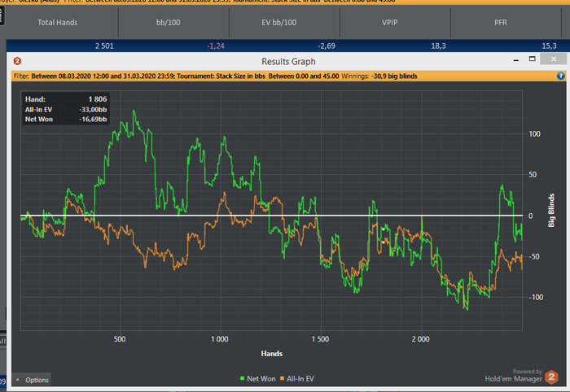The width and height of the screenshot is (570, 392).
Task: Click the Hold'em Manager icon in Results Graph title bar
Action: (17, 61)
